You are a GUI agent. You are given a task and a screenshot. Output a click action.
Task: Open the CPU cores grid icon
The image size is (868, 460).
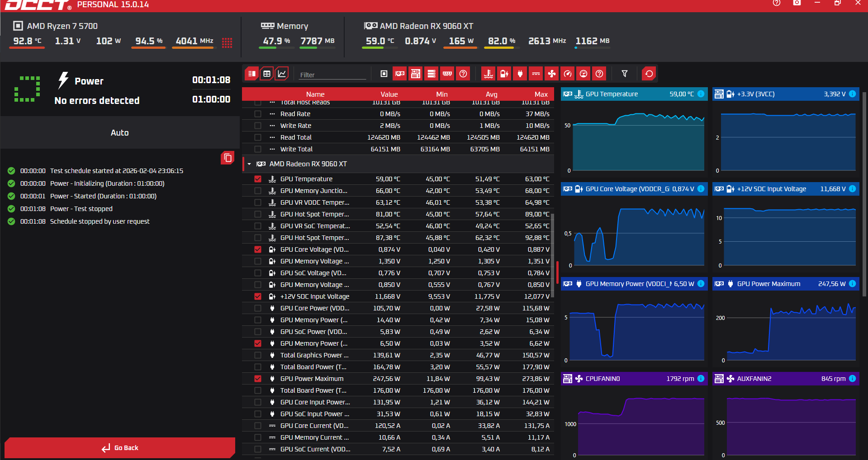pos(227,42)
